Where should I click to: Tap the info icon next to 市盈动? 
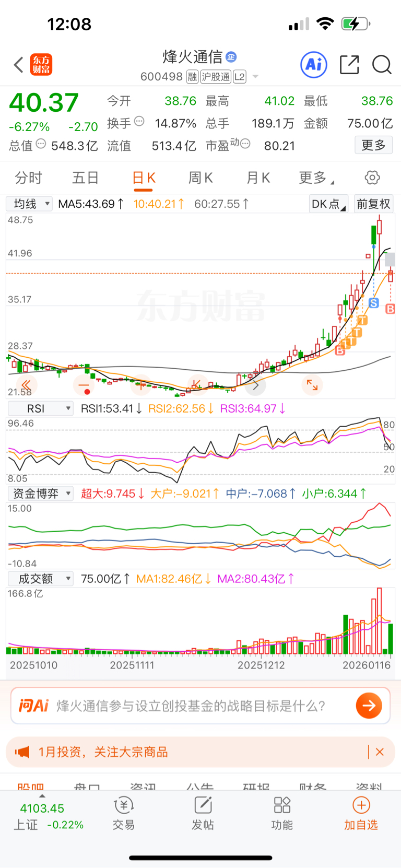pos(245,144)
